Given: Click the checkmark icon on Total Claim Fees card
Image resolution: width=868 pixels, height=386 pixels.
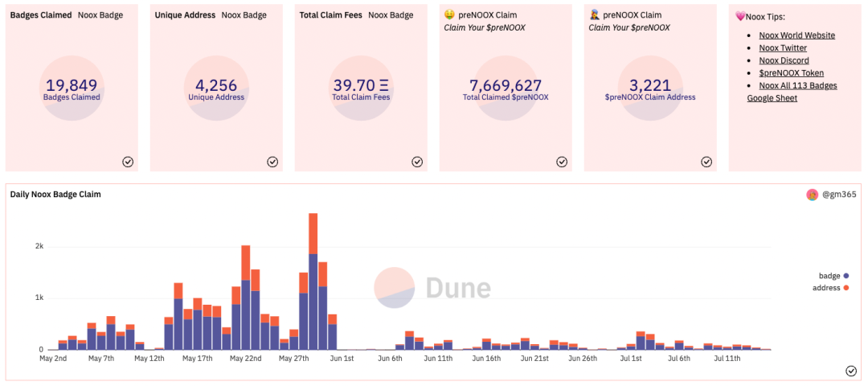Looking at the screenshot, I should tap(417, 162).
